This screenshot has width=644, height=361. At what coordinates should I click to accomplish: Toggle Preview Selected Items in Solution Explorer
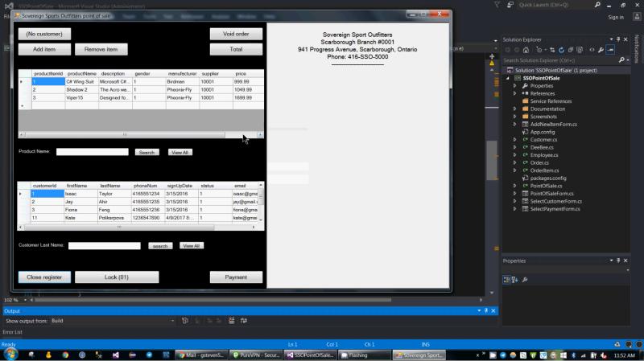point(612,50)
